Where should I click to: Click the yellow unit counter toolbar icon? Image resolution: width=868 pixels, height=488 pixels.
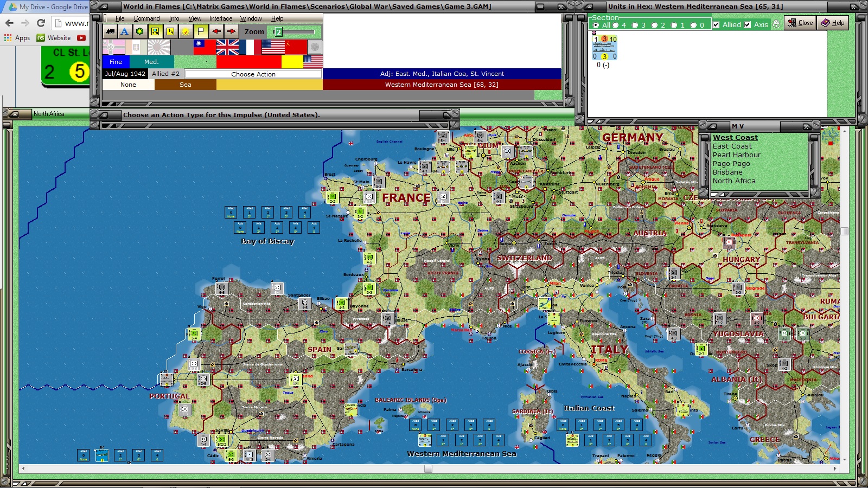point(155,31)
